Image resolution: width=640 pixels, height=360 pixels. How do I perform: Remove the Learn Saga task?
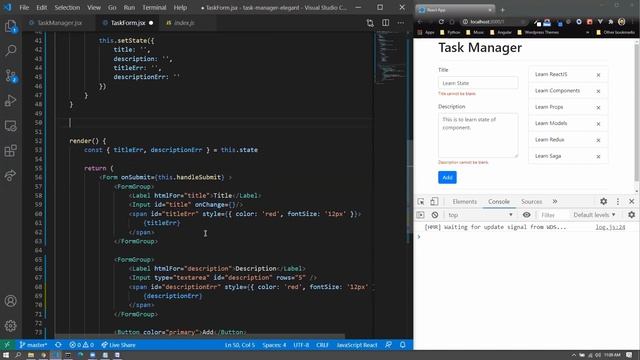pyautogui.click(x=598, y=157)
